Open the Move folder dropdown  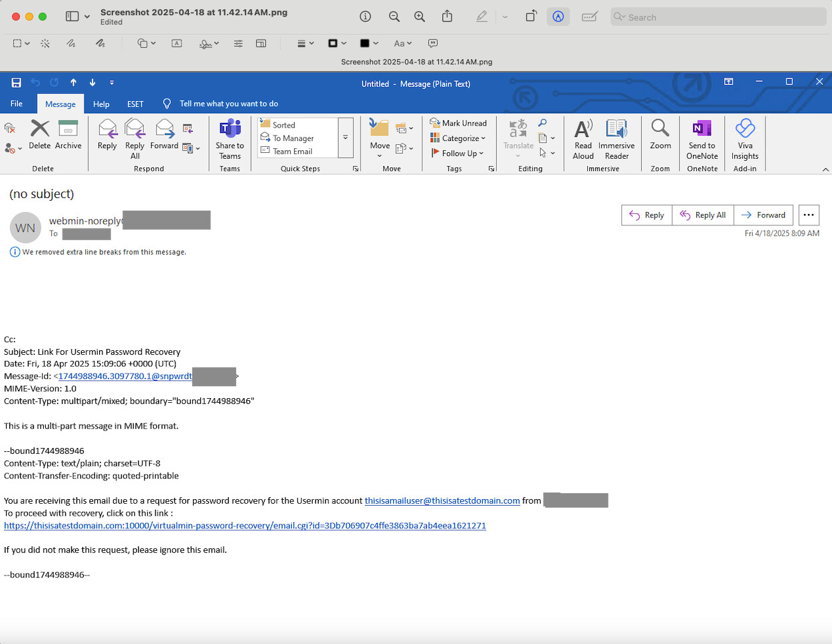(380, 140)
